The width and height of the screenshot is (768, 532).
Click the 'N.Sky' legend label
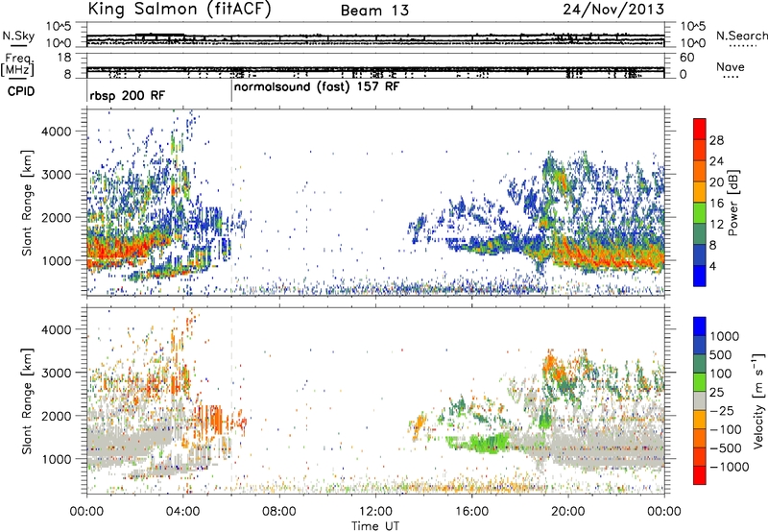click(18, 36)
